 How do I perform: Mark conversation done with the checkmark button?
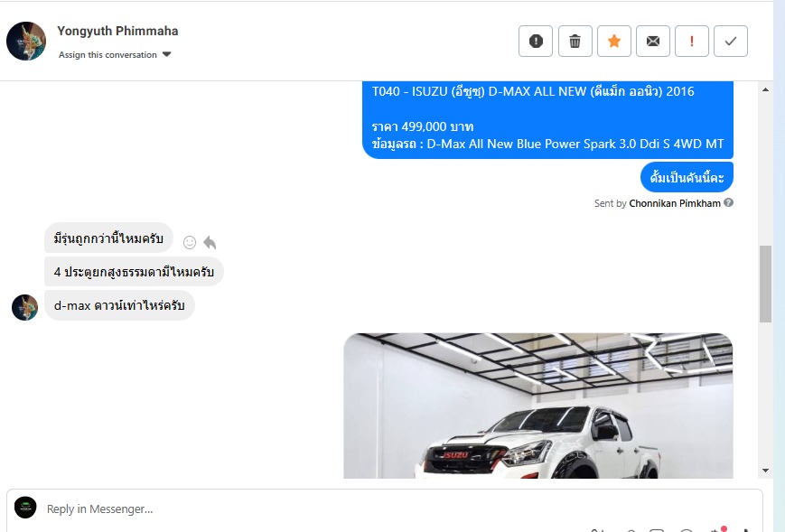coord(731,41)
